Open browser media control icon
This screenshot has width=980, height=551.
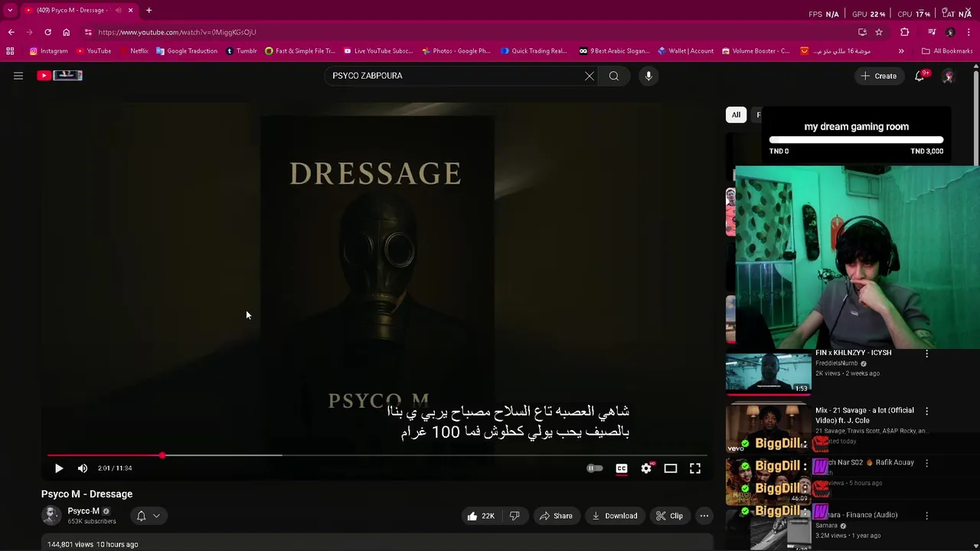tap(932, 32)
